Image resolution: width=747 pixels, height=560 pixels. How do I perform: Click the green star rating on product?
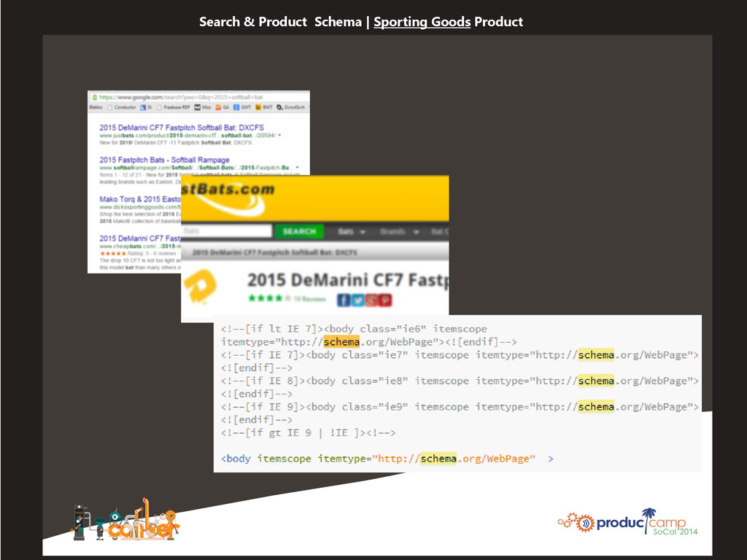click(x=269, y=298)
